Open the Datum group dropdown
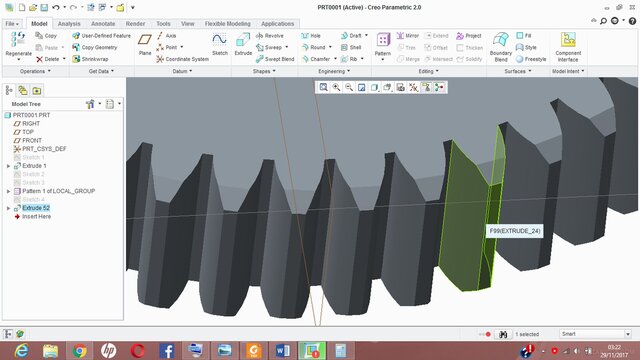640x360 pixels. (x=182, y=71)
